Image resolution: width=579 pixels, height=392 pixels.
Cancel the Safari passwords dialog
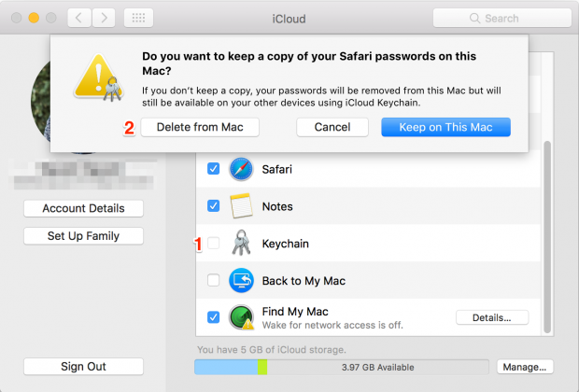pyautogui.click(x=332, y=127)
